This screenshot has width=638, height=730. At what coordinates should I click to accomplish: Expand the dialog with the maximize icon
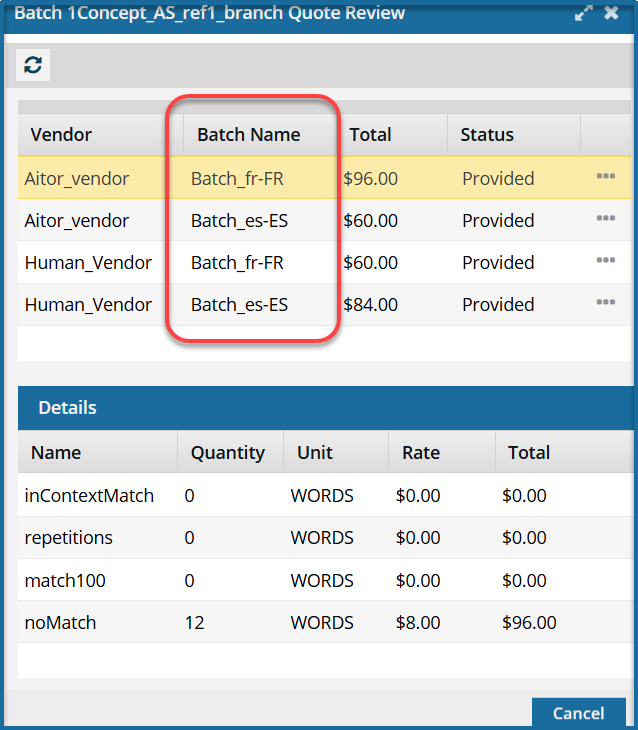(583, 14)
